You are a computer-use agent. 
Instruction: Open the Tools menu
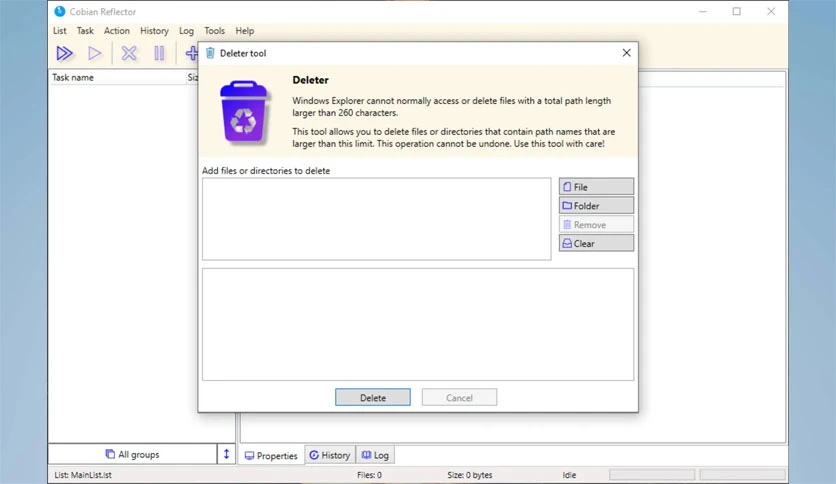214,31
